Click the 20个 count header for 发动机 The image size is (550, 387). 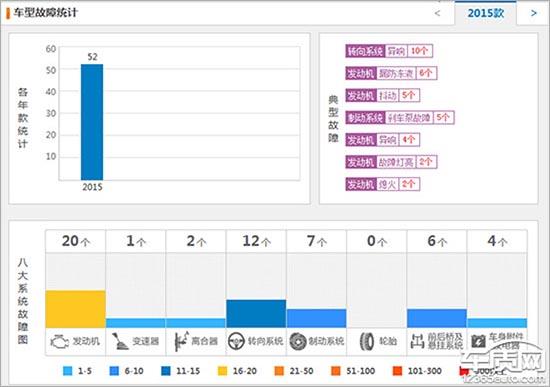(75, 241)
